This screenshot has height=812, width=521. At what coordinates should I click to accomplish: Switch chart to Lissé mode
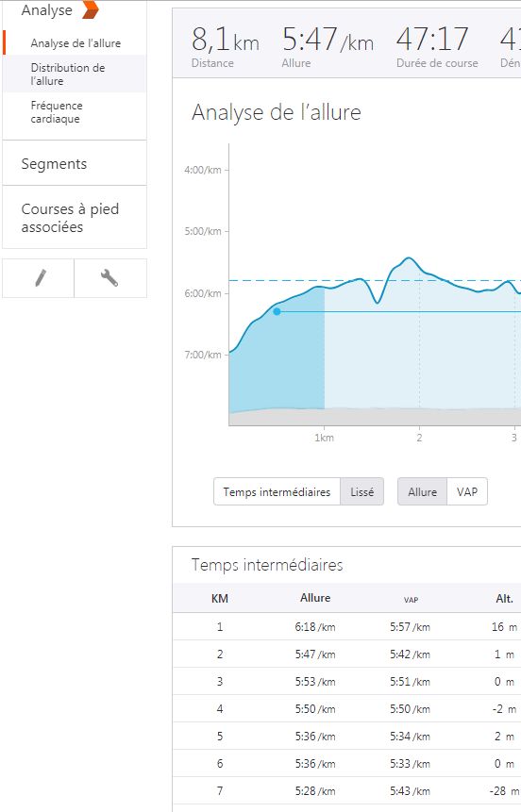361,491
